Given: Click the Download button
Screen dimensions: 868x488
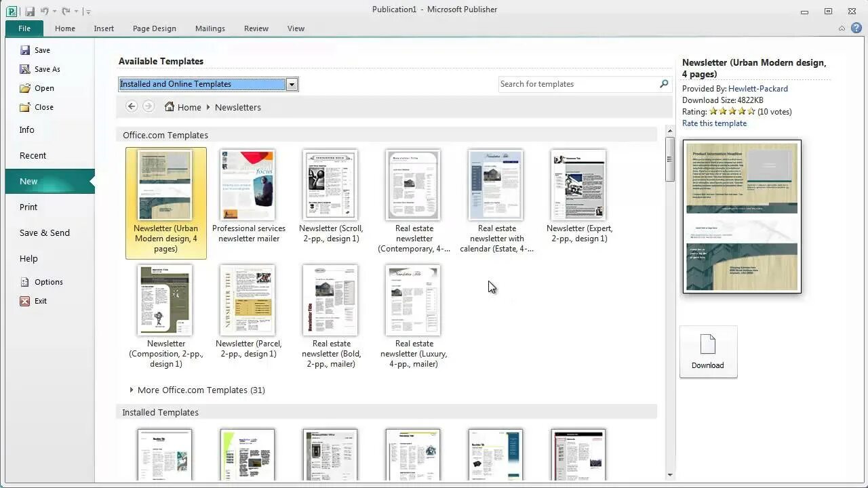Looking at the screenshot, I should click(x=708, y=352).
